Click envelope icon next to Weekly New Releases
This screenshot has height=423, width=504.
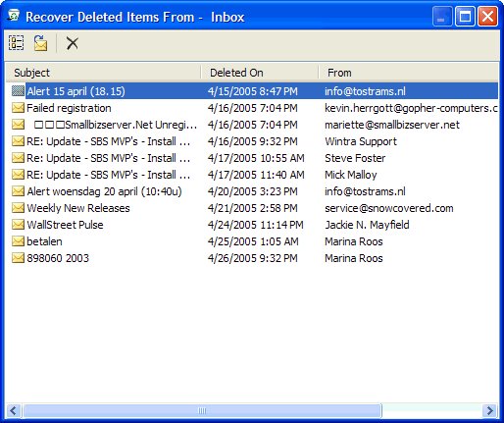click(18, 208)
